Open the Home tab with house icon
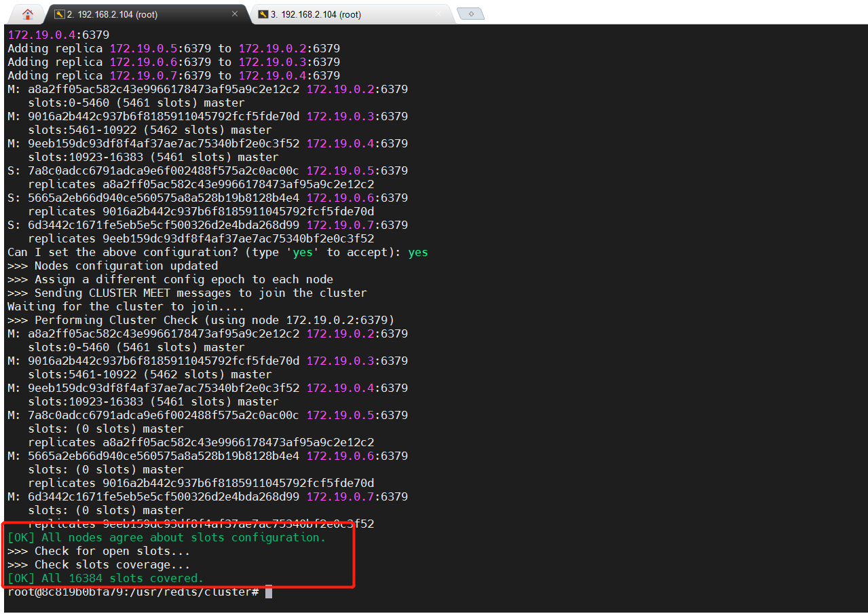This screenshot has height=616, width=868. click(x=28, y=14)
